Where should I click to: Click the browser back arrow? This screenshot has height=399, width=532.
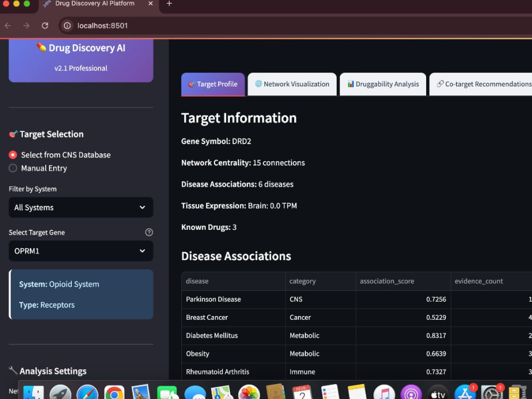8,26
